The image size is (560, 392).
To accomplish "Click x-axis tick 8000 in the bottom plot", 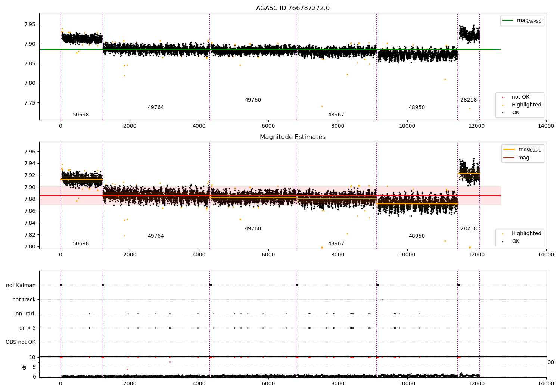I will click(338, 384).
